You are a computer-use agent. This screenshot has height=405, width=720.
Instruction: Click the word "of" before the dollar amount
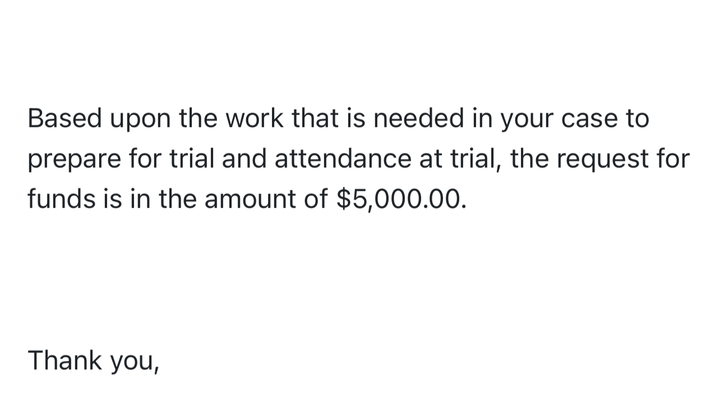[315, 199]
